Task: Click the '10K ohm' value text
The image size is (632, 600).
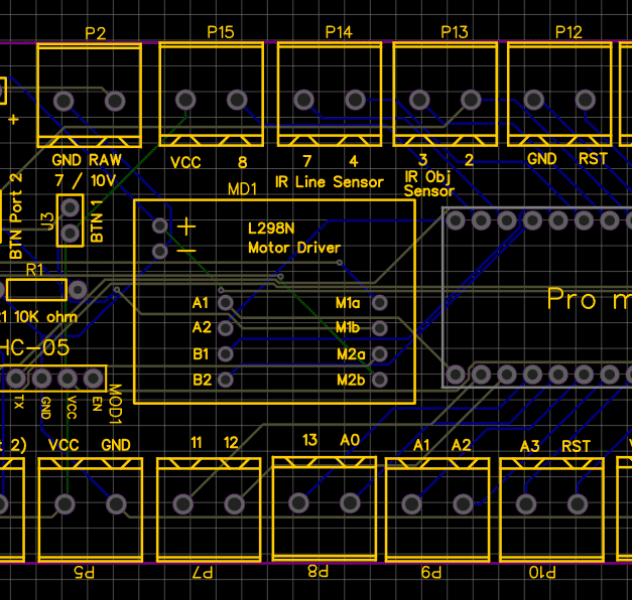Action: (46, 317)
